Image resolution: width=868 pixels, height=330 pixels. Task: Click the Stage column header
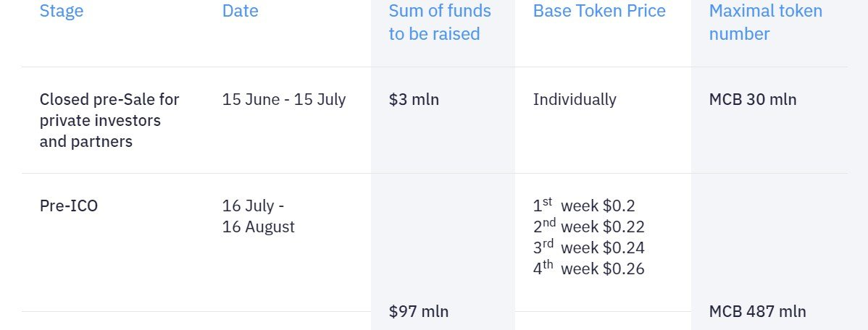tap(62, 12)
